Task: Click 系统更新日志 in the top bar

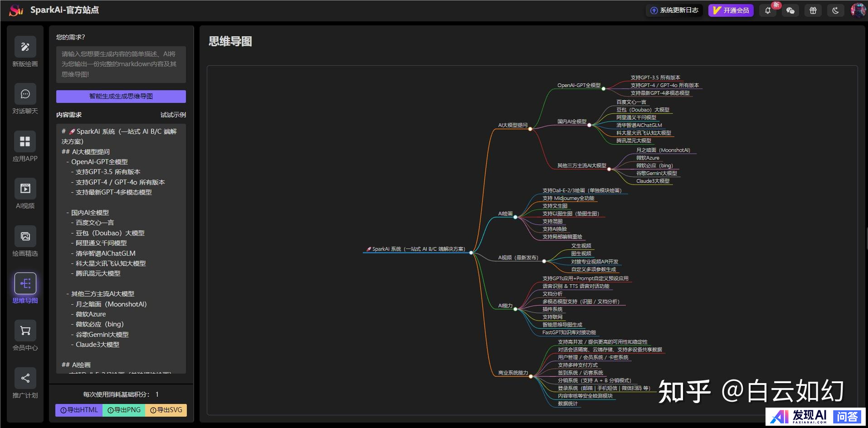Action: click(x=674, y=10)
